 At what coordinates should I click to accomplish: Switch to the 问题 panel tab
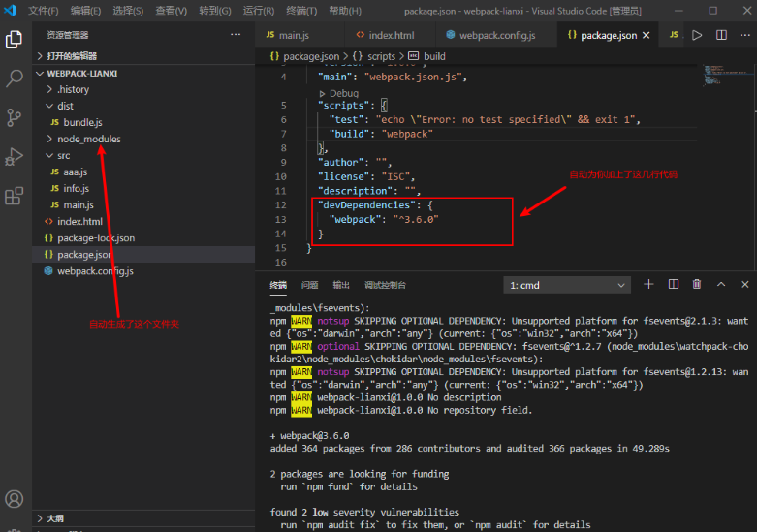click(309, 285)
